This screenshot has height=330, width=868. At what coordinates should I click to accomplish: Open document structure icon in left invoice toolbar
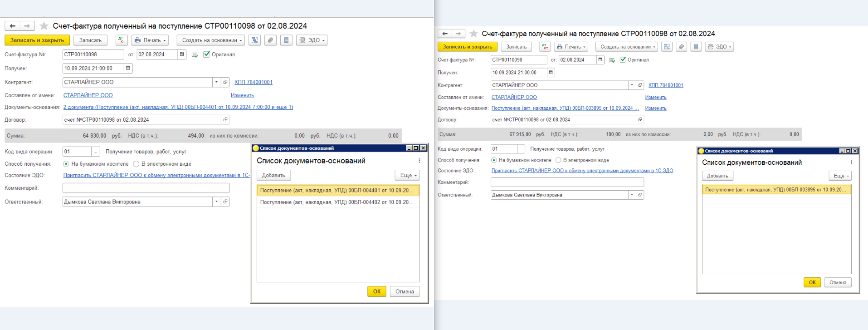coord(255,40)
